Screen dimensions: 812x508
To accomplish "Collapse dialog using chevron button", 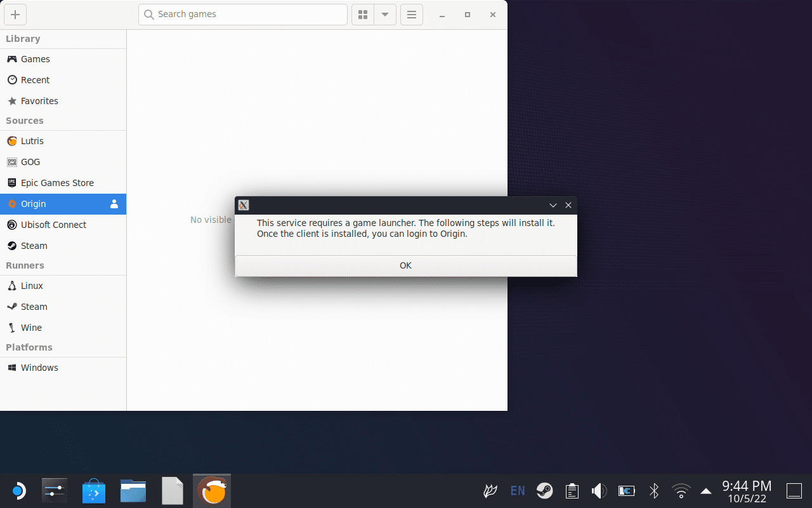I will click(553, 205).
